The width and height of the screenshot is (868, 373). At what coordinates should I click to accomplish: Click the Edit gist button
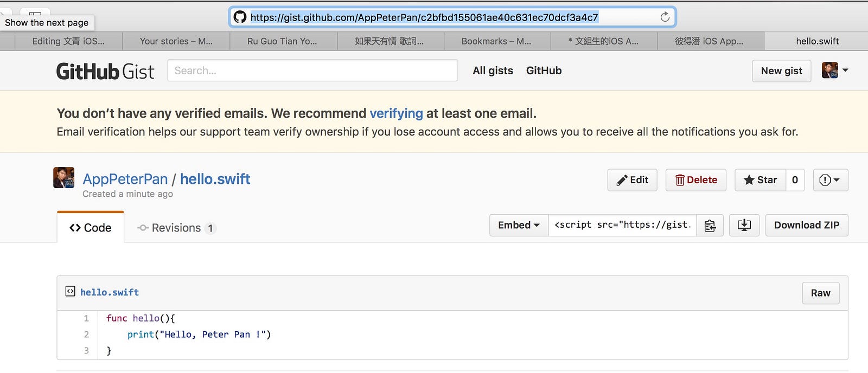coord(633,180)
